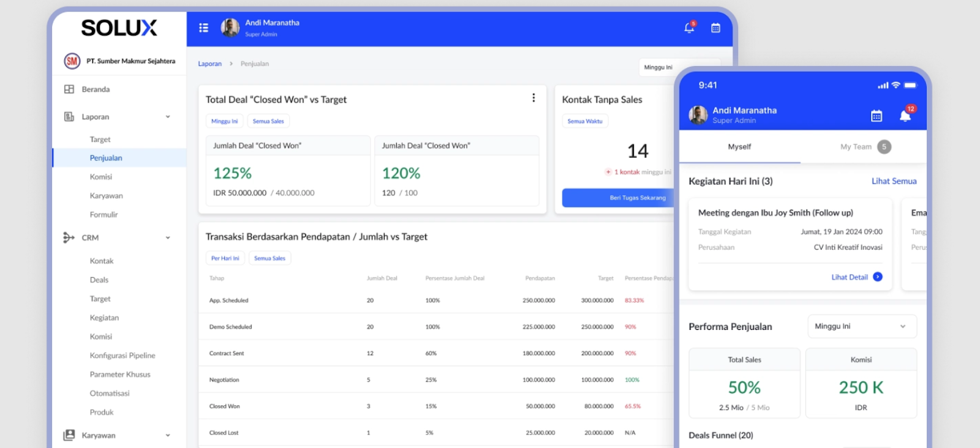
Task: Click Demo Scheduled row in table
Action: click(436, 327)
